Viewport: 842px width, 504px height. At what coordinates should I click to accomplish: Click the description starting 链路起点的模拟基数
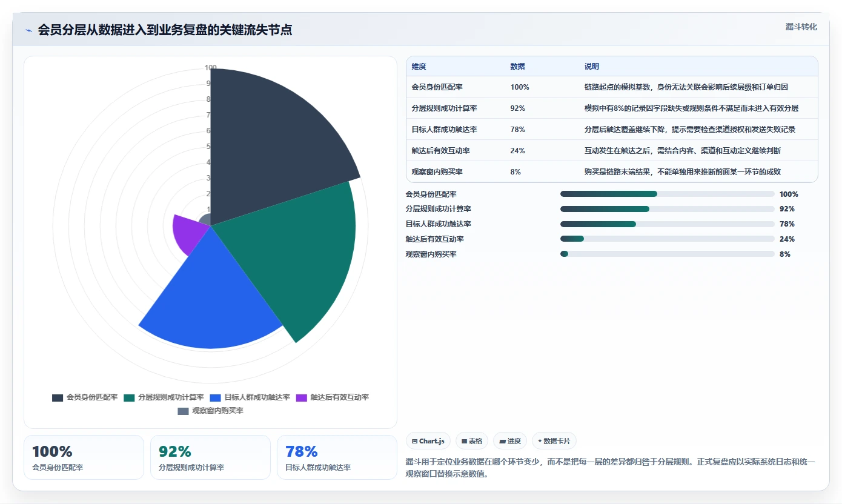(x=686, y=87)
